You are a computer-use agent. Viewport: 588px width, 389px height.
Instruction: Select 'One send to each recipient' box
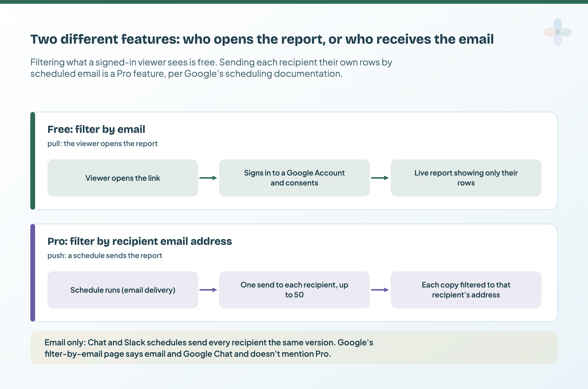[294, 290]
